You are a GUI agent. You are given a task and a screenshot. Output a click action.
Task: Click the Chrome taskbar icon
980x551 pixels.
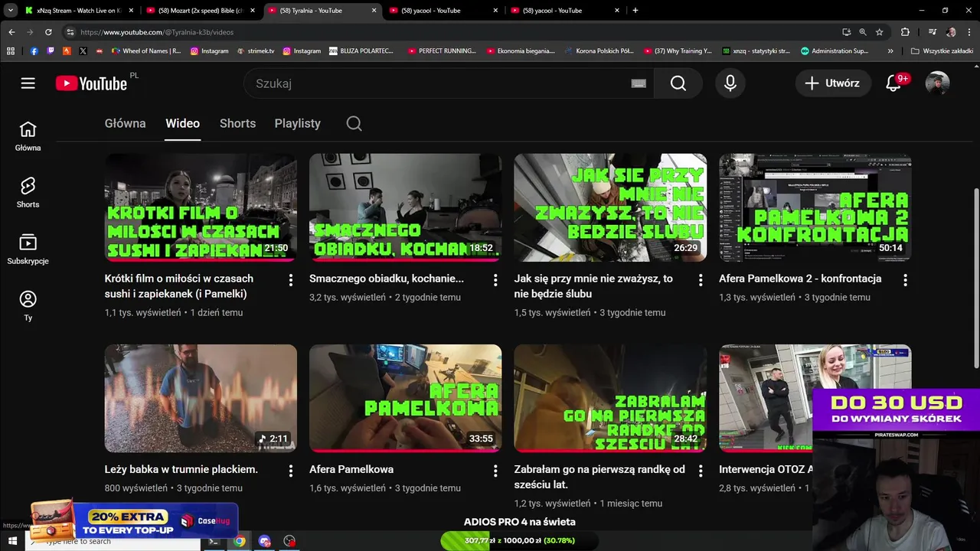tap(240, 541)
